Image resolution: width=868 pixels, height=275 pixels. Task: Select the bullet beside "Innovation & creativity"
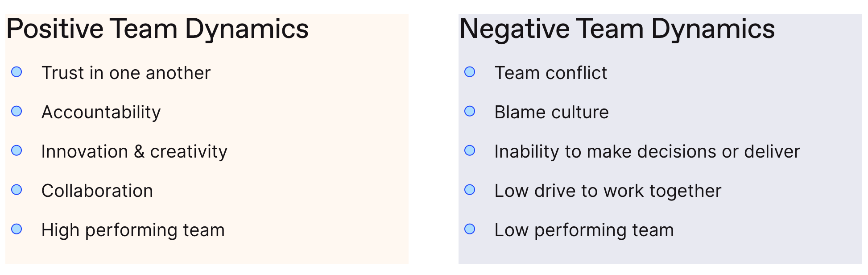coord(17,150)
